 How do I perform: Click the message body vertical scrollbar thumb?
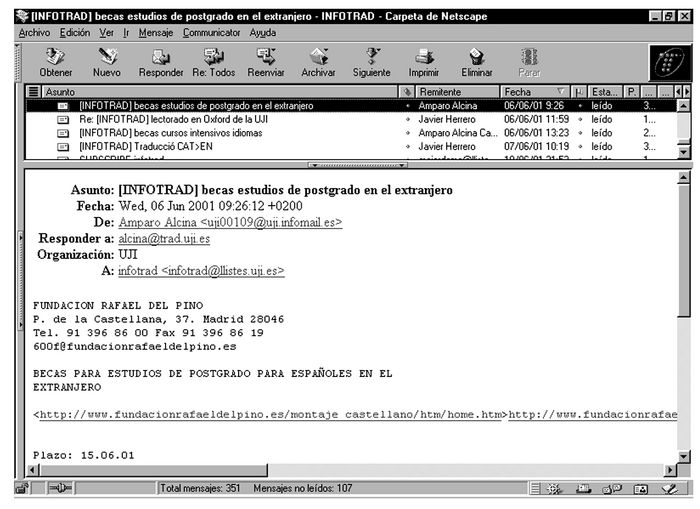(684, 251)
